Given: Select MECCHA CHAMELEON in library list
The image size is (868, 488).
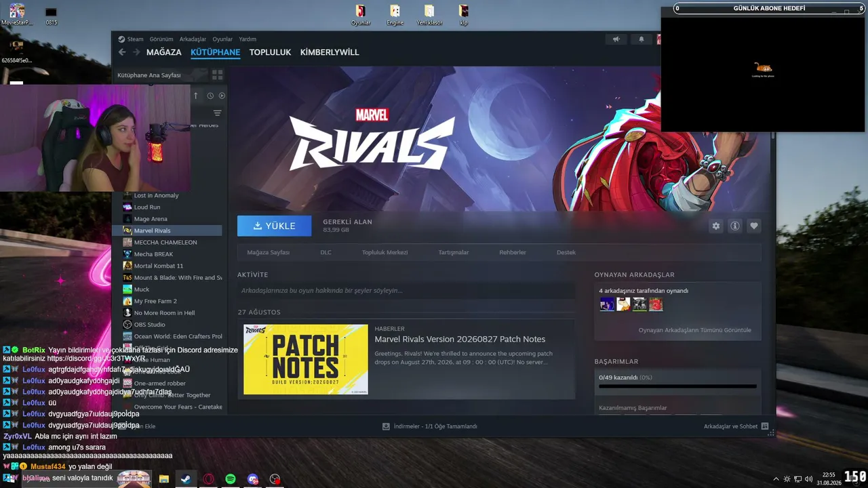Looking at the screenshot, I should tap(167, 242).
